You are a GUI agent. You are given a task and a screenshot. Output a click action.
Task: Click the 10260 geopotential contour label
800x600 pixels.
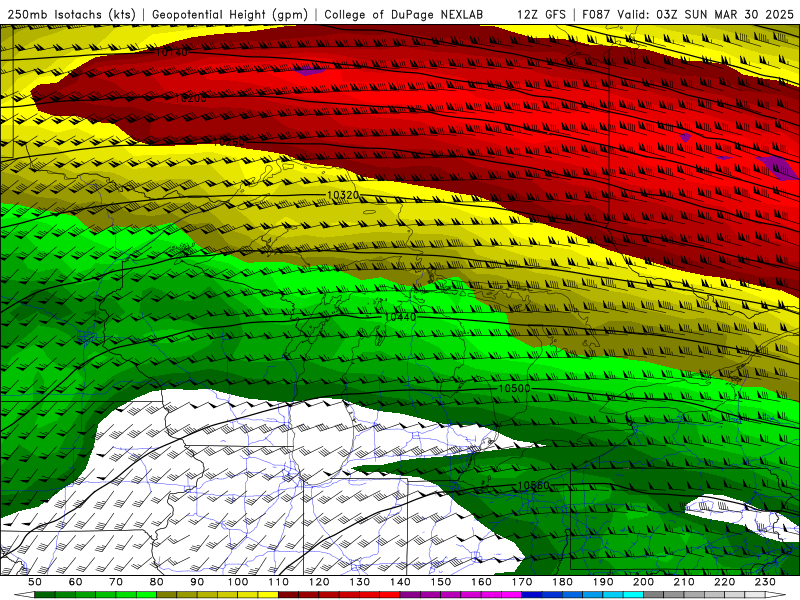229,142
